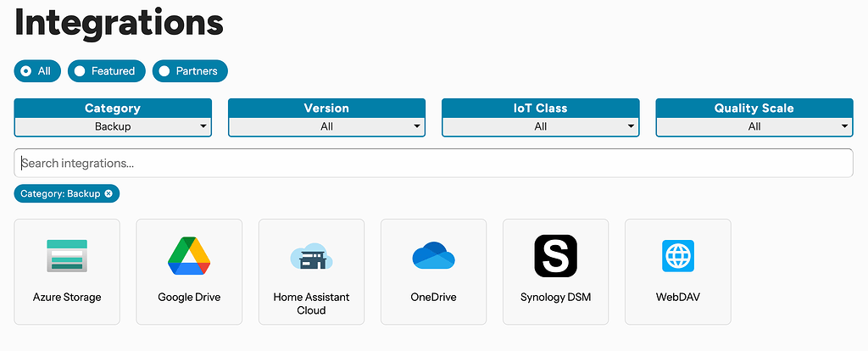Click the Synology DSM logo
This screenshot has height=351, width=868.
pyautogui.click(x=556, y=256)
